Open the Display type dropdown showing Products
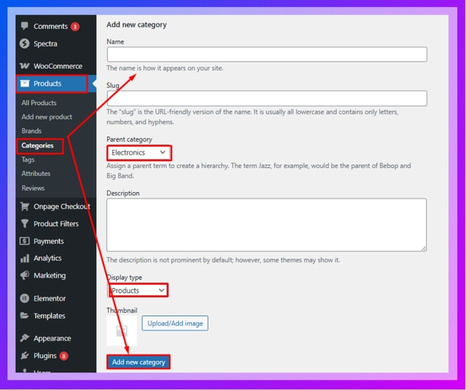This screenshot has height=390, width=466. [138, 290]
